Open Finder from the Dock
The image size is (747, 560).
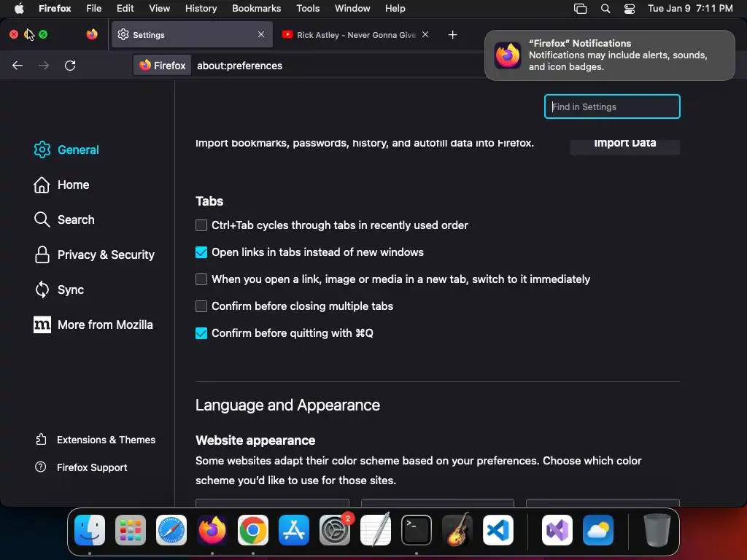(x=90, y=530)
